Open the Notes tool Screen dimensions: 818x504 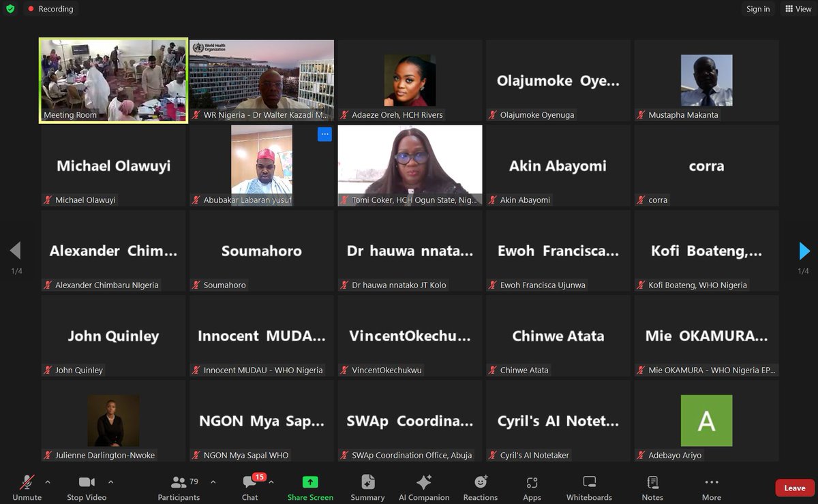coord(652,487)
